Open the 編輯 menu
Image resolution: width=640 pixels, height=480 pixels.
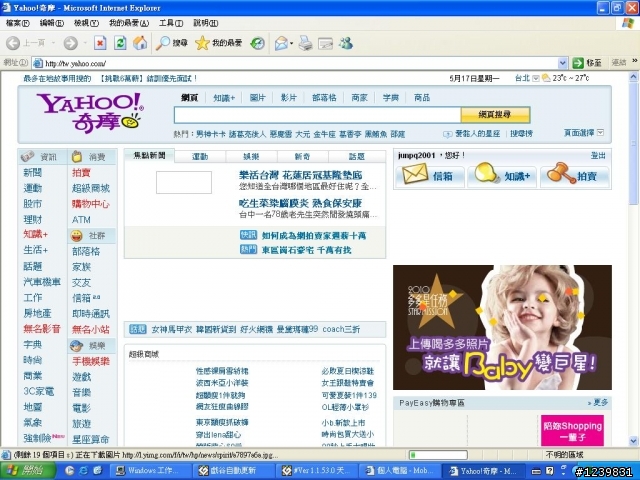(x=51, y=23)
